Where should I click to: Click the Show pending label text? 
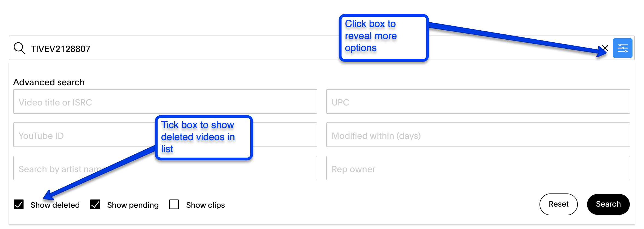pos(133,205)
